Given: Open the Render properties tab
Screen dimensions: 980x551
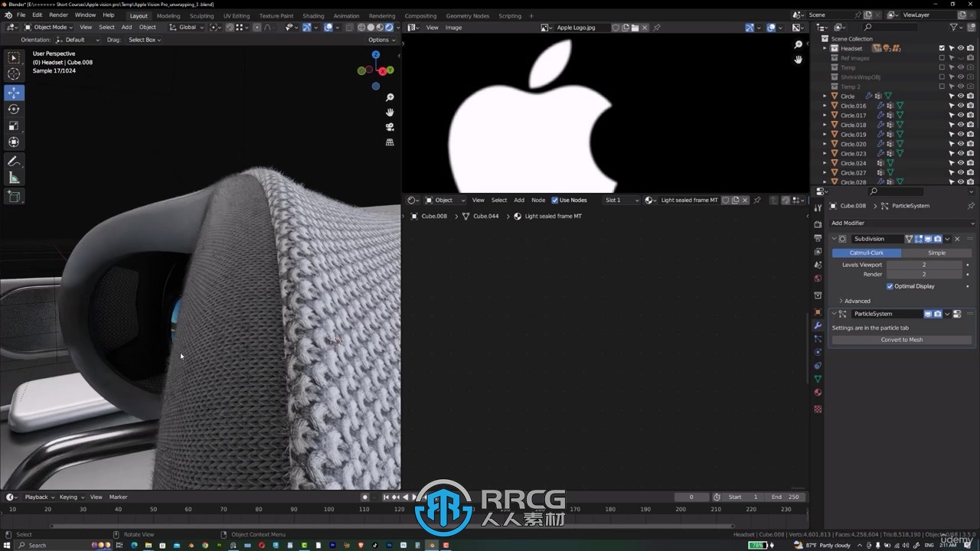Looking at the screenshot, I should pyautogui.click(x=818, y=224).
